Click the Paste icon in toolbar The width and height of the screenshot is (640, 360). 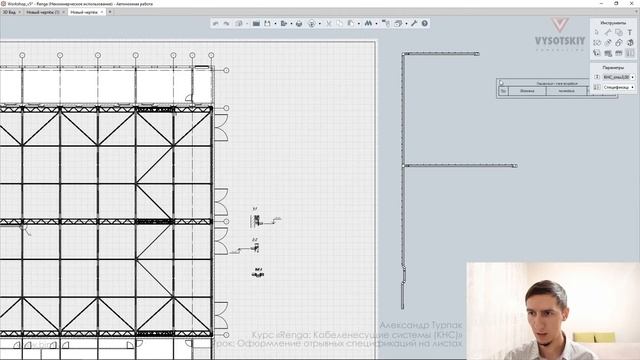(x=351, y=23)
